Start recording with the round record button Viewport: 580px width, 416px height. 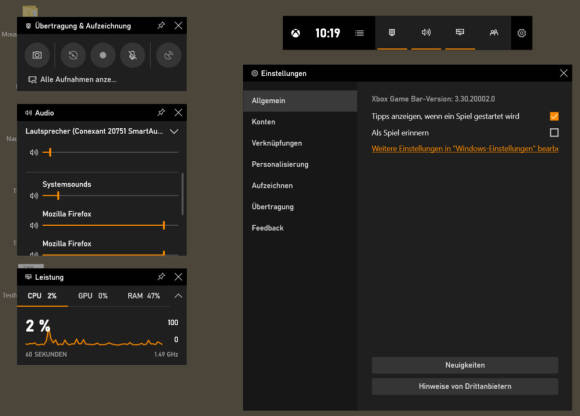pos(103,55)
